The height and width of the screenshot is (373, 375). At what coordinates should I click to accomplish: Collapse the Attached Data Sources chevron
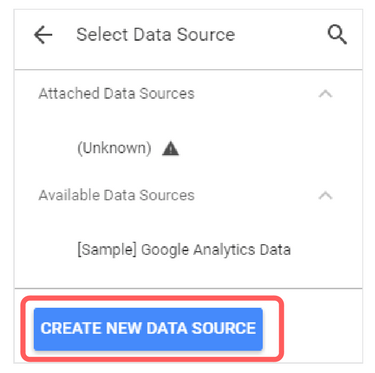coord(325,94)
